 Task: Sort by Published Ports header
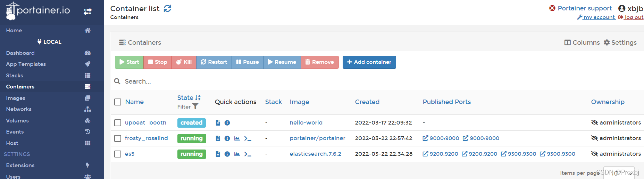[x=446, y=102]
